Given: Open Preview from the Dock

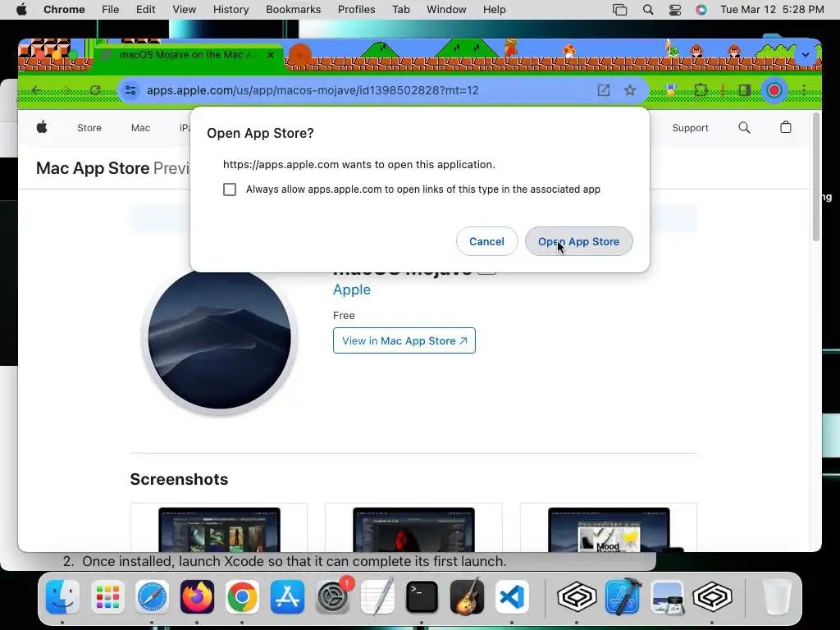Looking at the screenshot, I should pos(668,597).
